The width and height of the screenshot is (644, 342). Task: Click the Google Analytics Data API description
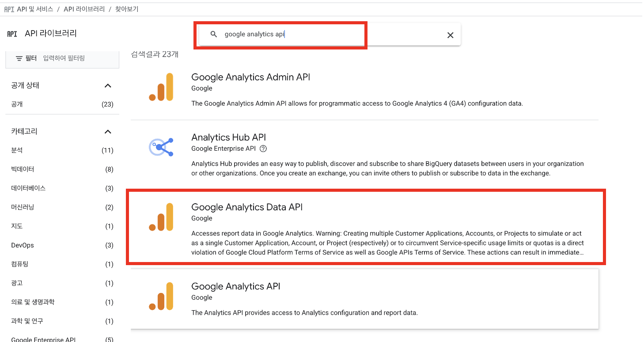[x=387, y=243]
